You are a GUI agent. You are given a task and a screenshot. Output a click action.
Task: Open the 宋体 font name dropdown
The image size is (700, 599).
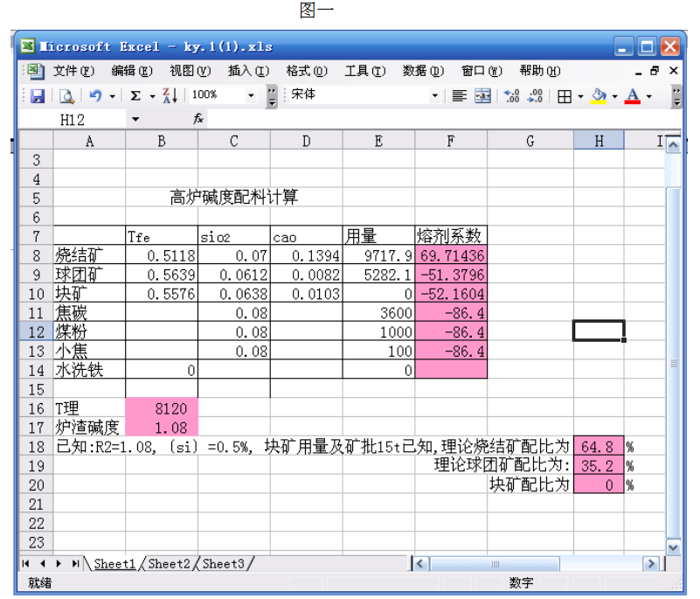click(x=435, y=95)
